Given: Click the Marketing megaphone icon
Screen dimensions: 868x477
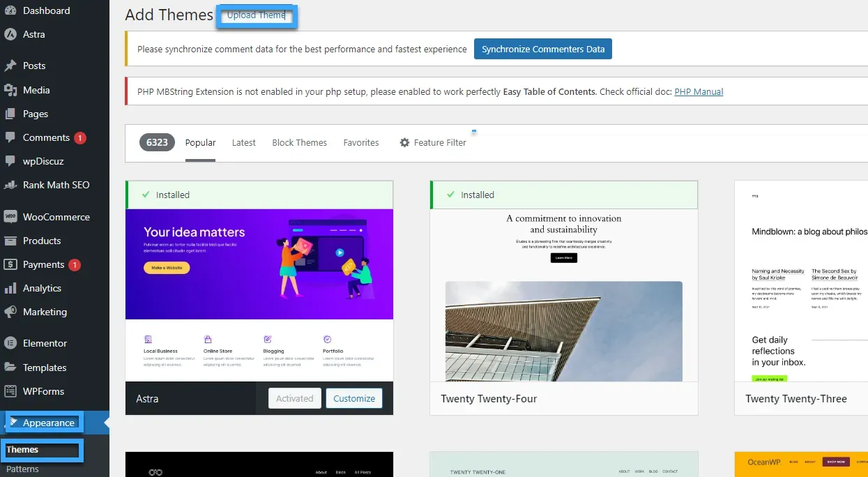Looking at the screenshot, I should (x=10, y=312).
